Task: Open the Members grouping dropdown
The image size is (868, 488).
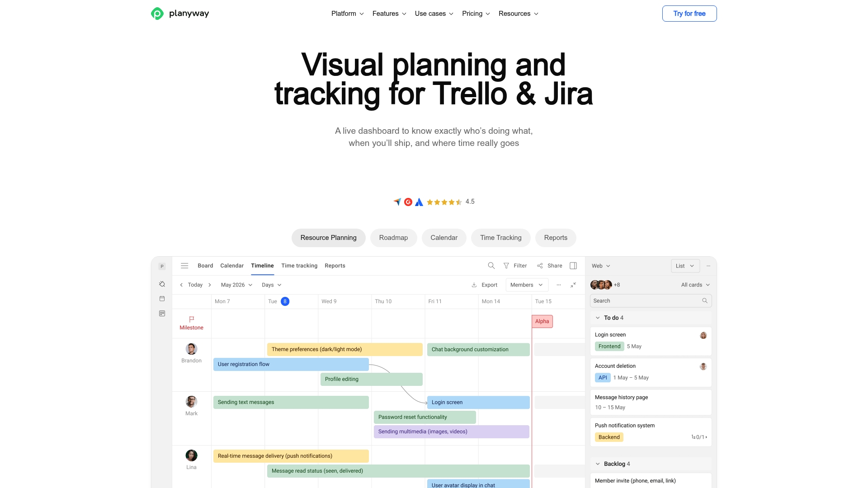Action: point(527,285)
